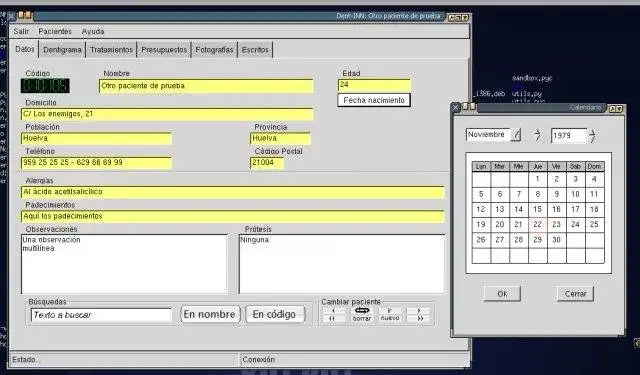Switch to the Fotografías tab
Screen dimensions: 640x375
click(x=214, y=50)
